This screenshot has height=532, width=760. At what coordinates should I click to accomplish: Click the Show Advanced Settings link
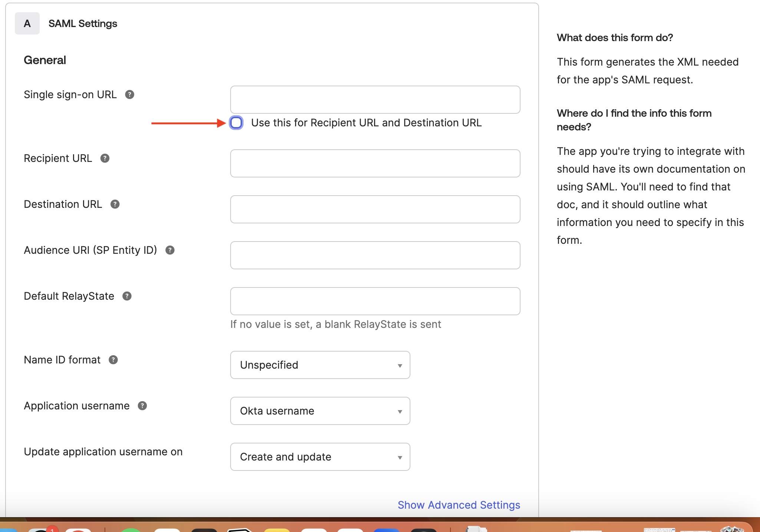tap(459, 505)
